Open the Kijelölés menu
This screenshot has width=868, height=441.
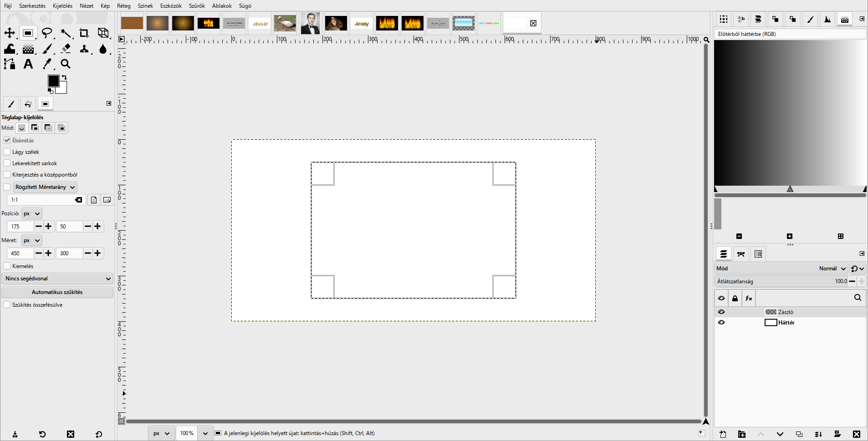point(62,6)
